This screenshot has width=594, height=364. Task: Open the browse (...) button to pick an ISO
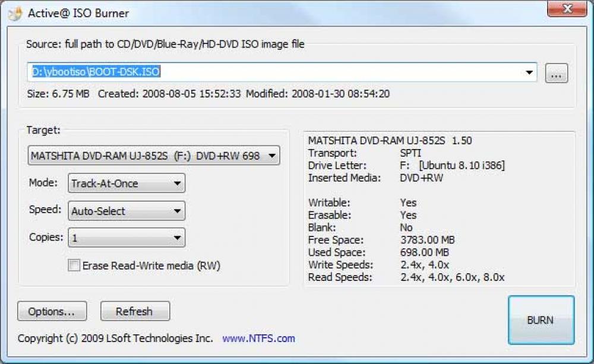pos(556,72)
